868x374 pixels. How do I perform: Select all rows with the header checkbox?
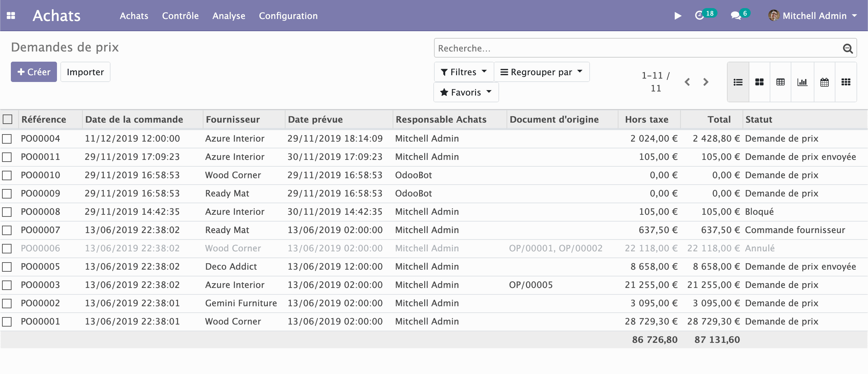point(7,119)
